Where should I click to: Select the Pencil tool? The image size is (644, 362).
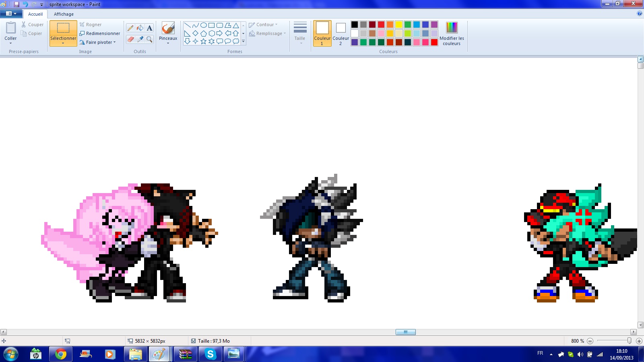pyautogui.click(x=130, y=28)
